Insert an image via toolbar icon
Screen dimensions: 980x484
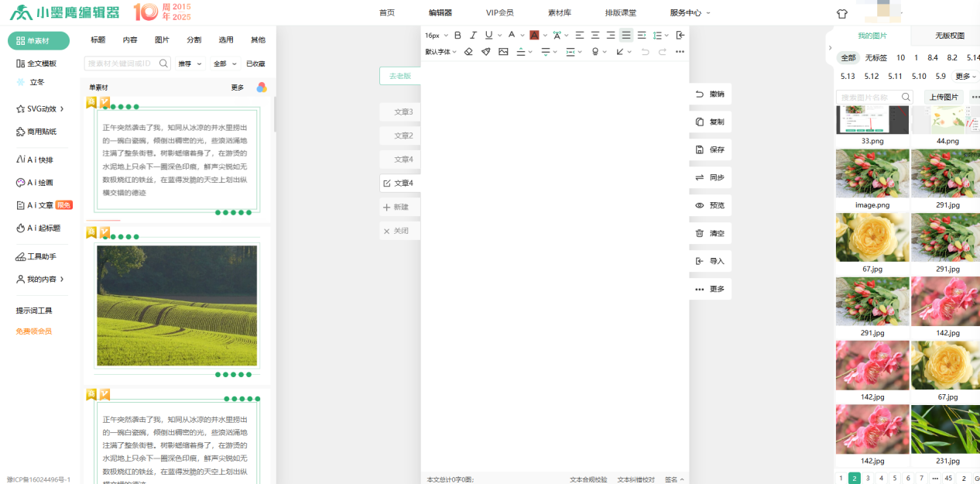(x=503, y=52)
